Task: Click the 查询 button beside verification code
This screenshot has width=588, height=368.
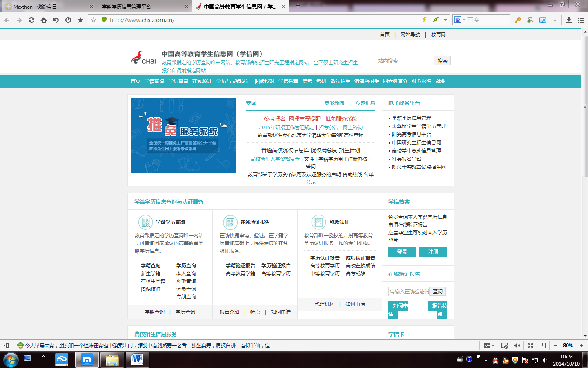Action: 438,291
